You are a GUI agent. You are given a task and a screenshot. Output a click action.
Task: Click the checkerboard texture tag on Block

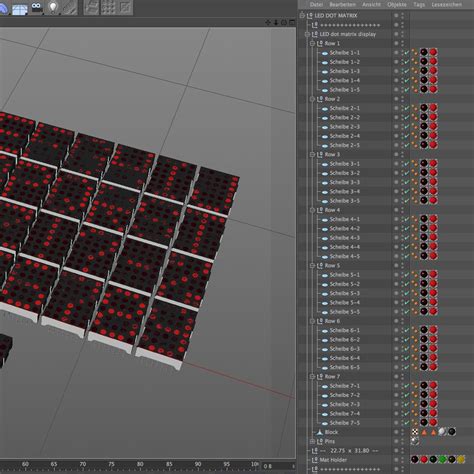click(x=415, y=432)
